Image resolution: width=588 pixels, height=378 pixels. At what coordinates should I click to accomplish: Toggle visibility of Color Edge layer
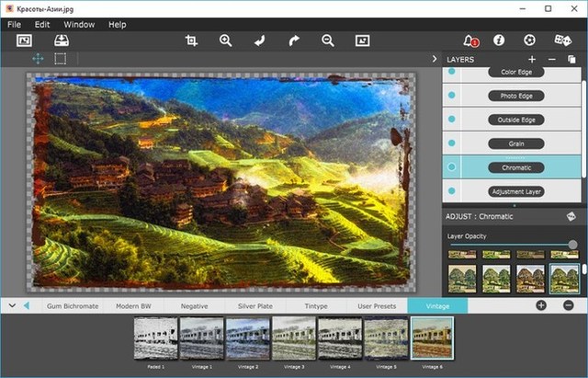click(452, 71)
